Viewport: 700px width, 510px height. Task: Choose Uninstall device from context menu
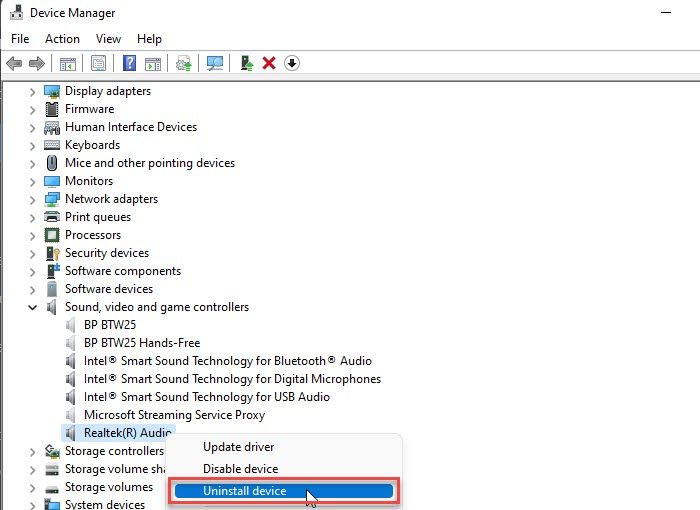tap(284, 491)
